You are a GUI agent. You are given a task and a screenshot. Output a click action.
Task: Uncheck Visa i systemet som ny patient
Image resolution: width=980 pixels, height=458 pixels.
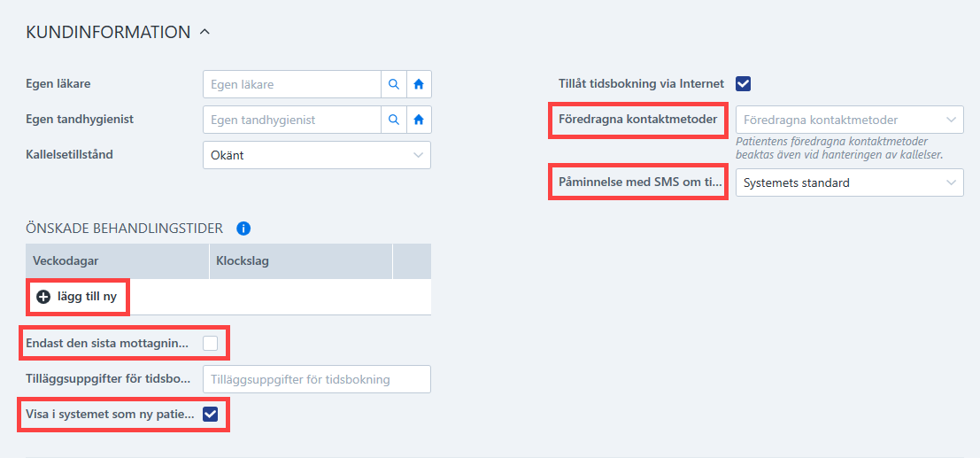pyautogui.click(x=210, y=414)
